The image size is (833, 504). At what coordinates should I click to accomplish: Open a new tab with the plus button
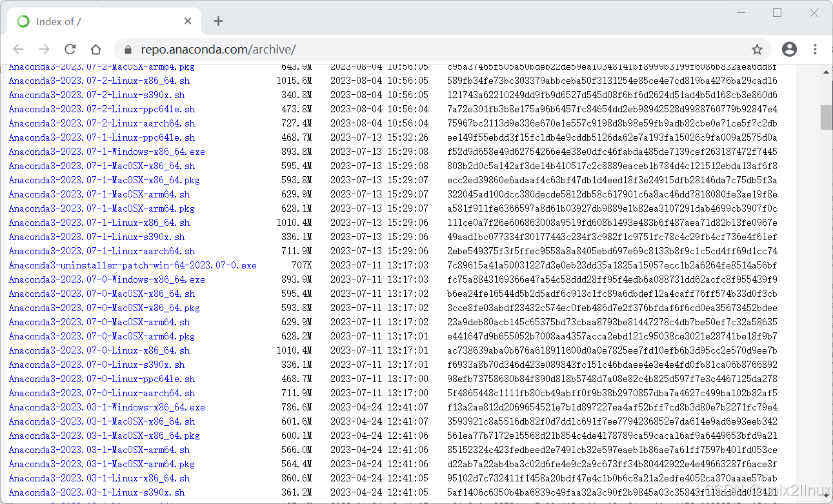pyautogui.click(x=218, y=21)
